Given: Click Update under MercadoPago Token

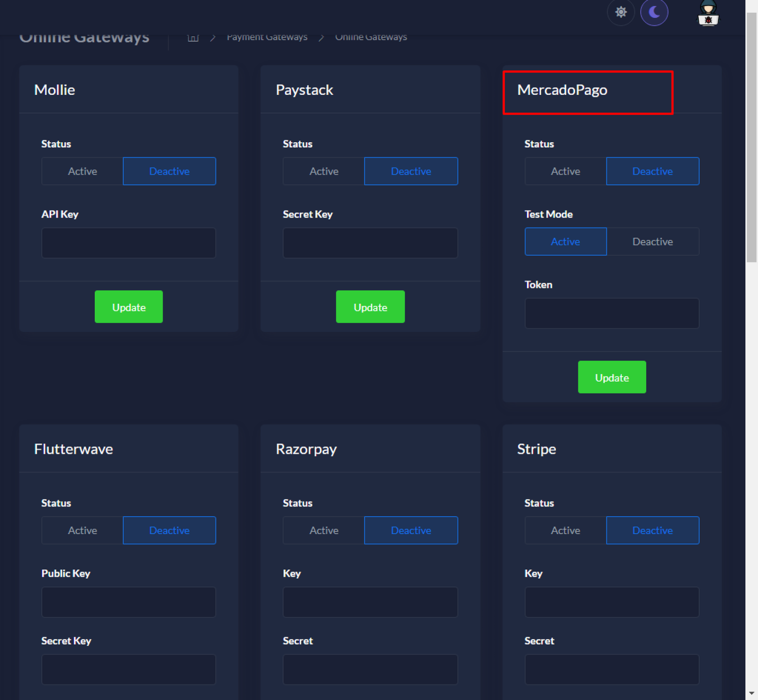Looking at the screenshot, I should pyautogui.click(x=612, y=377).
